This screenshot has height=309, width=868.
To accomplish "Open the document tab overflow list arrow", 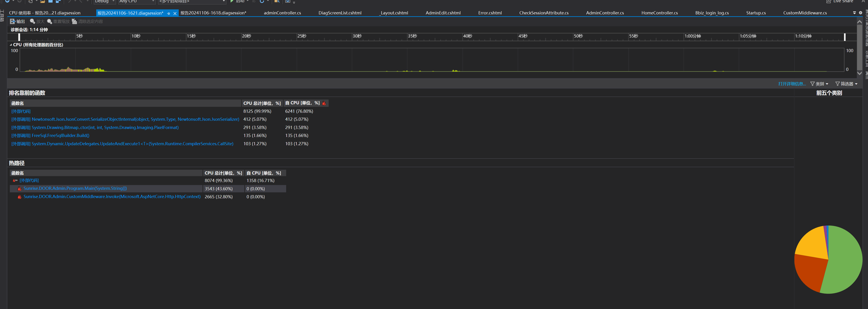I will point(854,13).
